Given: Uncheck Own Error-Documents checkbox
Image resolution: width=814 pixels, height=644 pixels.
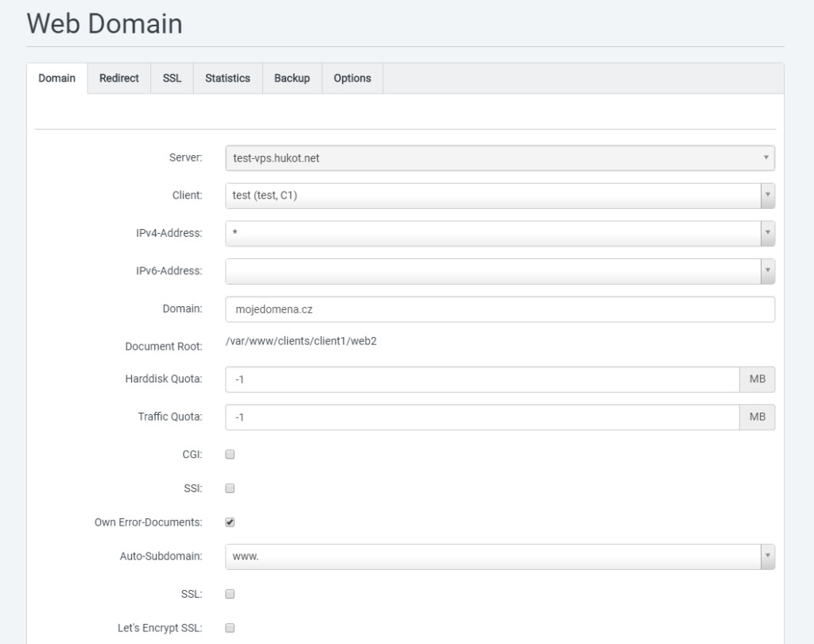Looking at the screenshot, I should click(x=230, y=522).
